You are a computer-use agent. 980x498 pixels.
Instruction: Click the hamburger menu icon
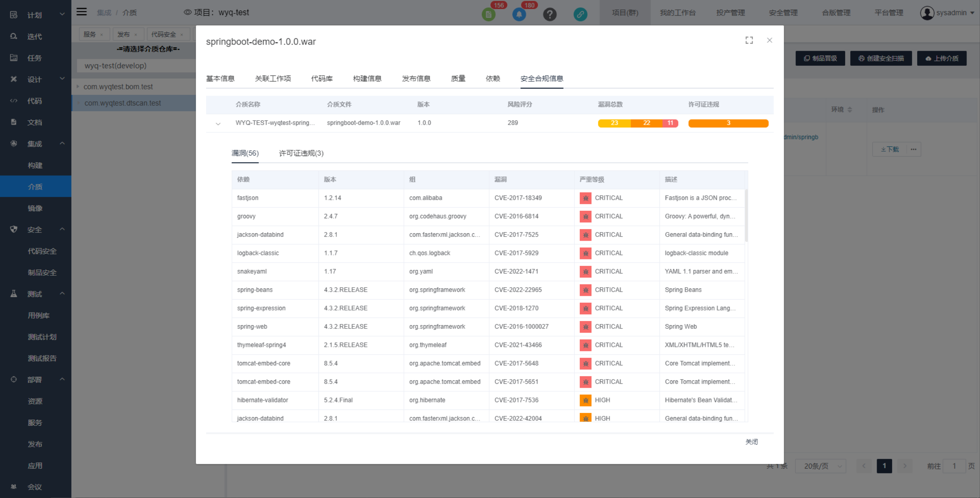click(82, 12)
